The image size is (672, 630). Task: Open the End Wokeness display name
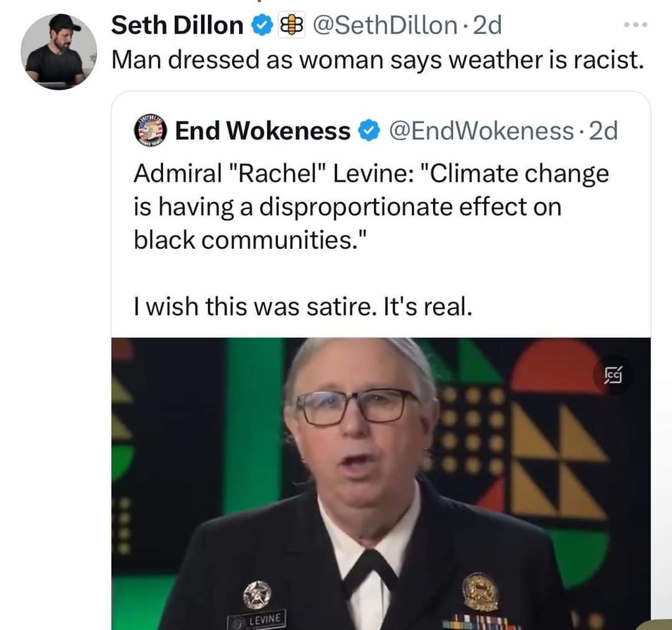coord(263,131)
